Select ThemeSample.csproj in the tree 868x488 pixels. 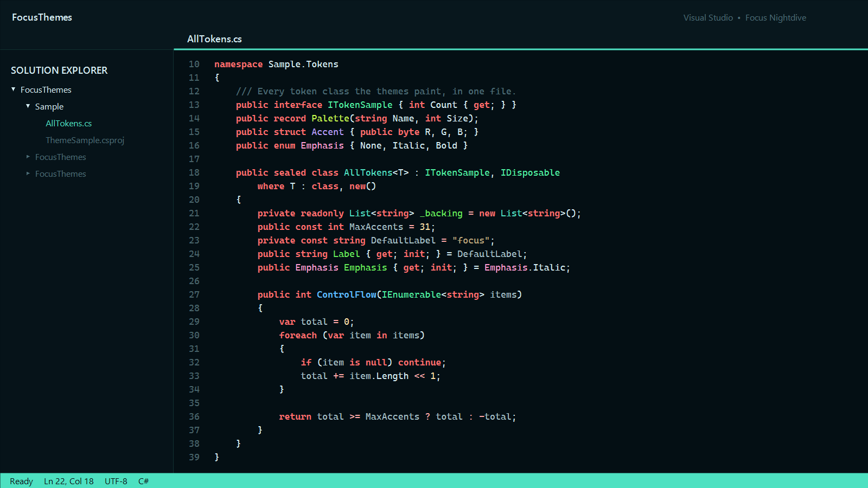click(x=85, y=140)
